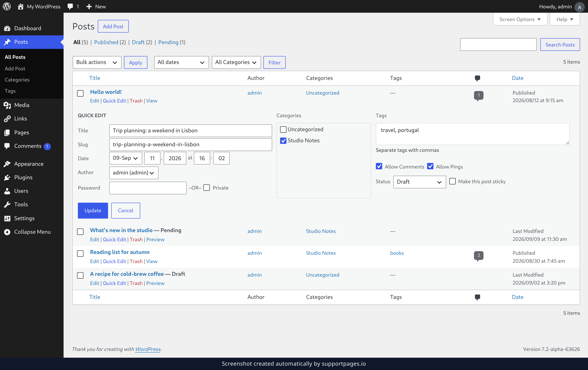The height and width of the screenshot is (370, 588).
Task: Toggle the Private checkbox
Action: (207, 188)
